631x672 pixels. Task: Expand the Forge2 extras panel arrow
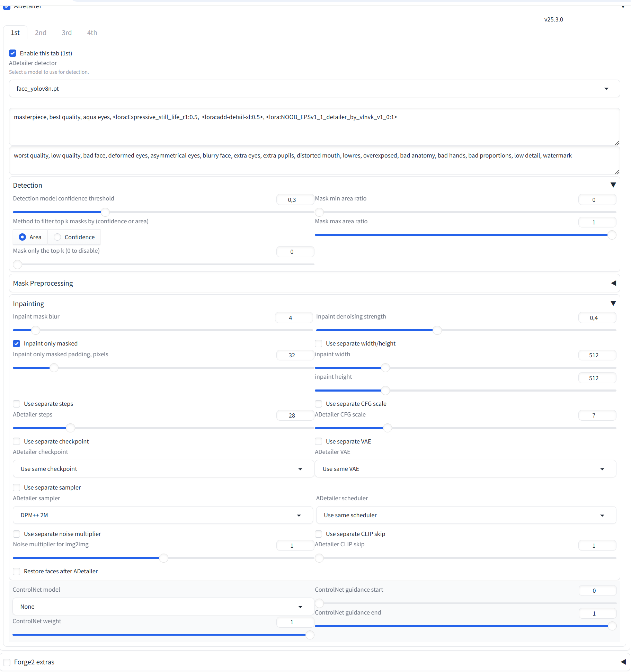pyautogui.click(x=623, y=662)
